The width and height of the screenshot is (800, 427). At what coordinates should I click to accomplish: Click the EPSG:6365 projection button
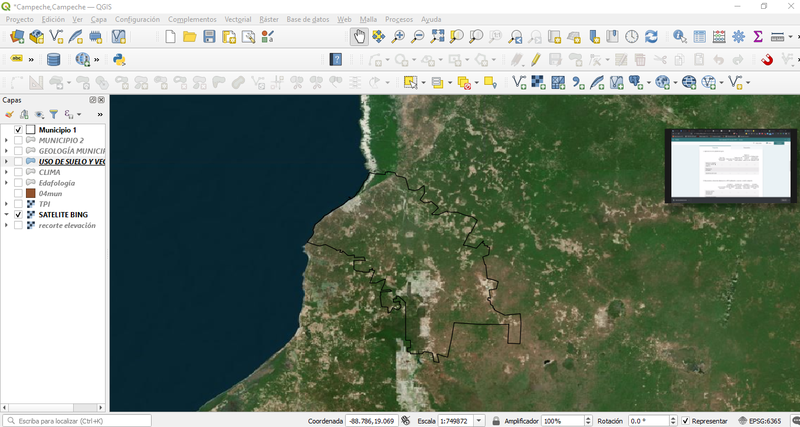[760, 421]
